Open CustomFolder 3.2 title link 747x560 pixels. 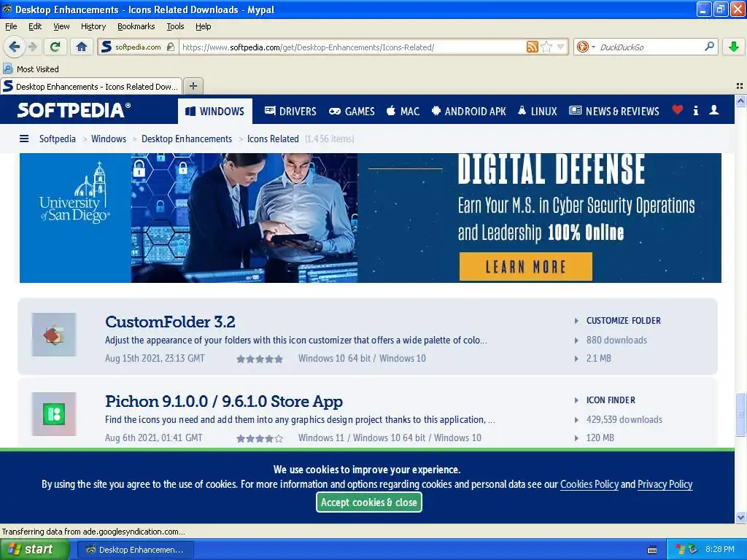pyautogui.click(x=170, y=322)
